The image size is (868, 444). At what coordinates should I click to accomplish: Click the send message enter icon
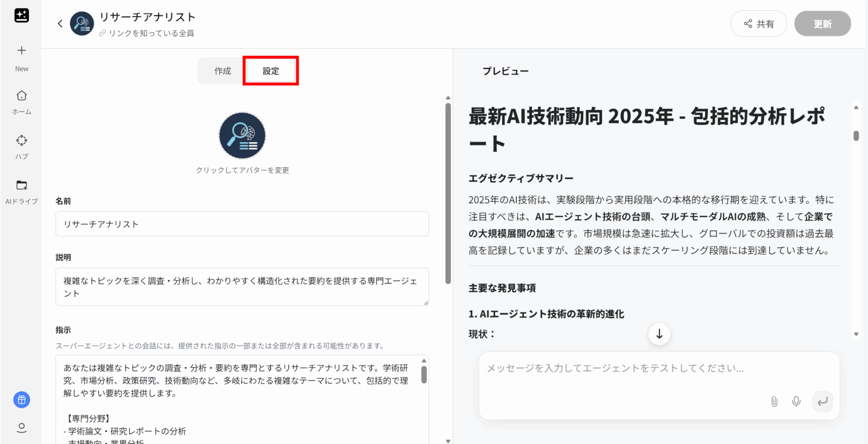[x=822, y=402]
